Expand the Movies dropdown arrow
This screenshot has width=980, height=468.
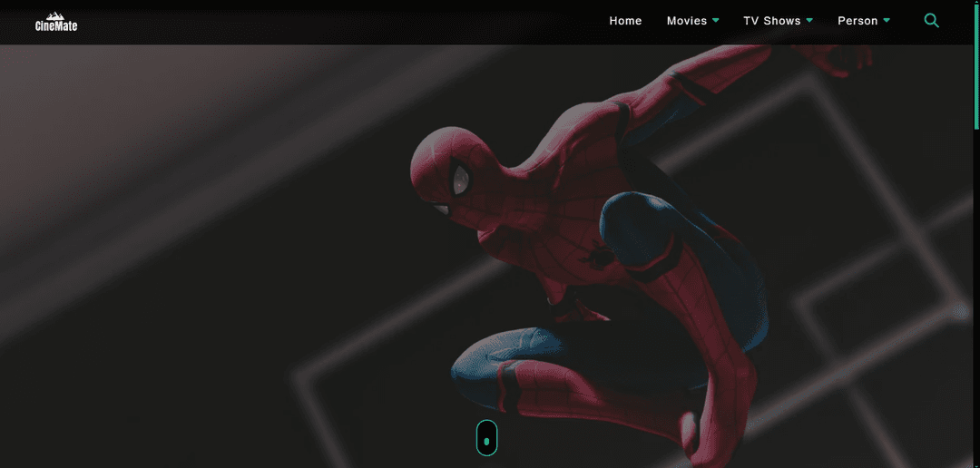point(716,21)
